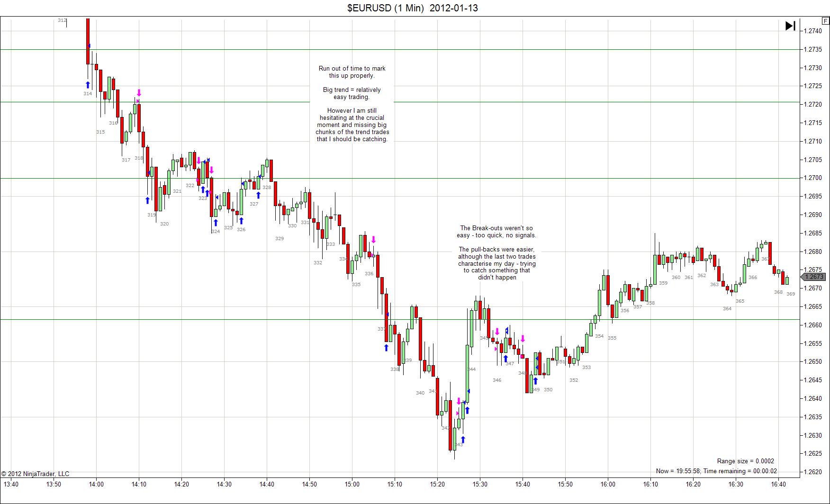The height and width of the screenshot is (504, 830).
Task: Click the 1.2690 price axis label
Action: (812, 215)
